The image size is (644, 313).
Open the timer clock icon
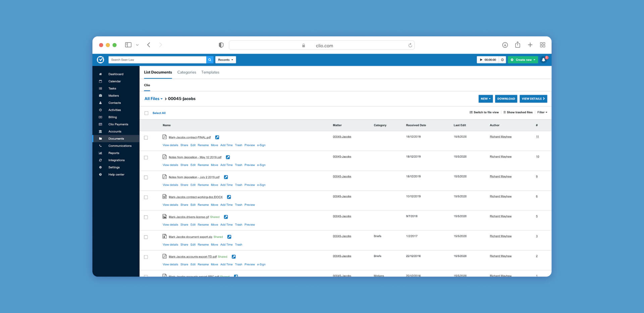(x=502, y=60)
